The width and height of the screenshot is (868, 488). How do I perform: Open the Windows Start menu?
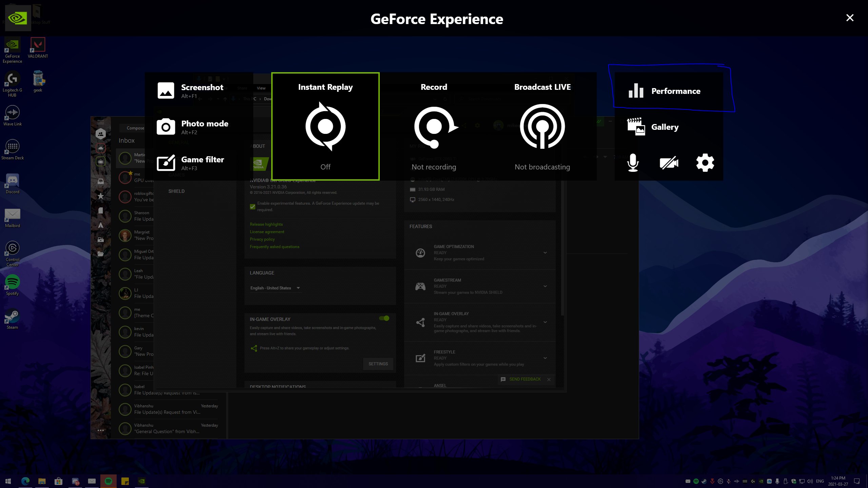(8, 481)
